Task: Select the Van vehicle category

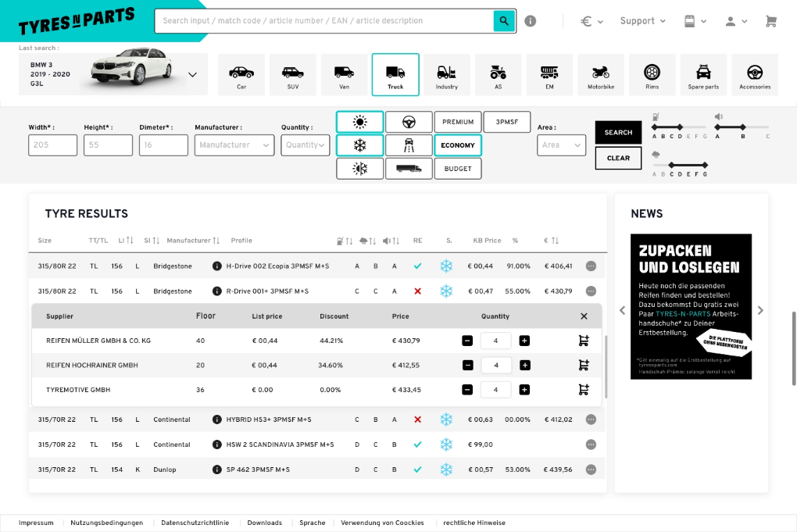Action: tap(344, 75)
